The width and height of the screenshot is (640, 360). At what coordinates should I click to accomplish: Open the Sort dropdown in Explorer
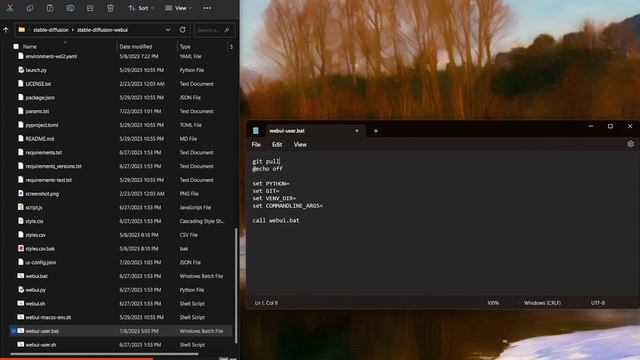(x=141, y=8)
